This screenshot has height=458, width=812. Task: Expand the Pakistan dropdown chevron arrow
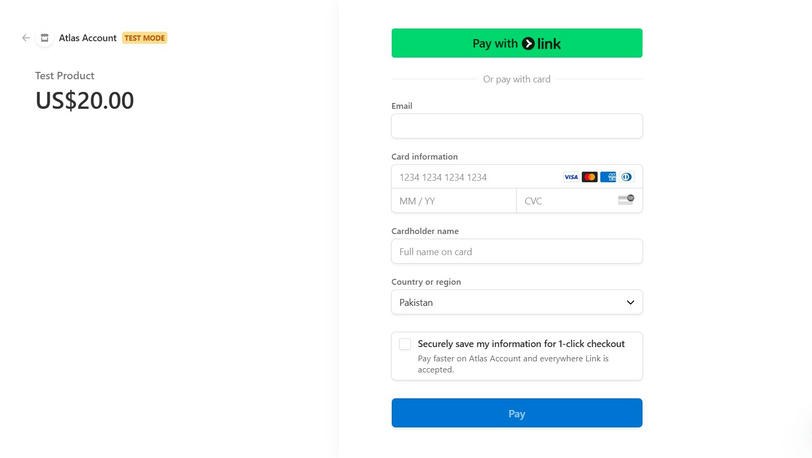(x=630, y=303)
